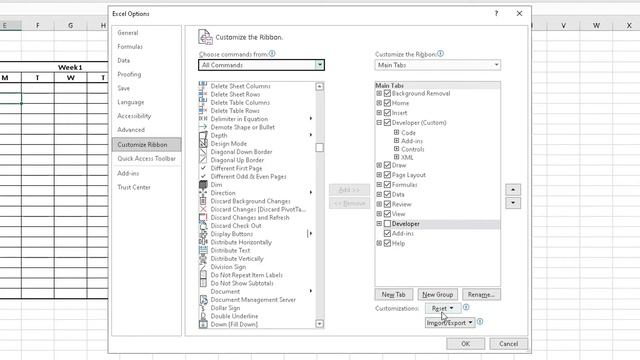Select the General options category
This screenshot has height=360, width=640.
pos(146,33)
